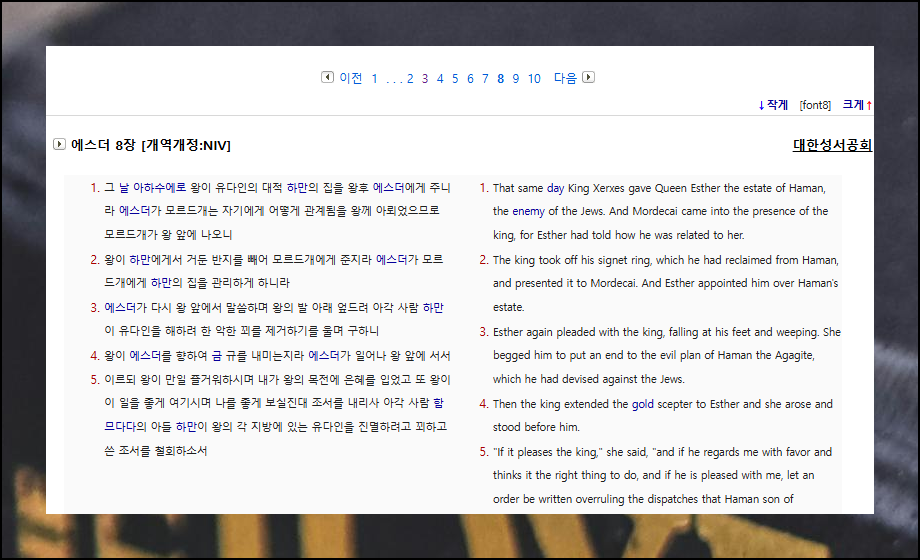This screenshot has width=920, height=560.
Task: Open chapter 2 in pagination
Action: tap(410, 79)
